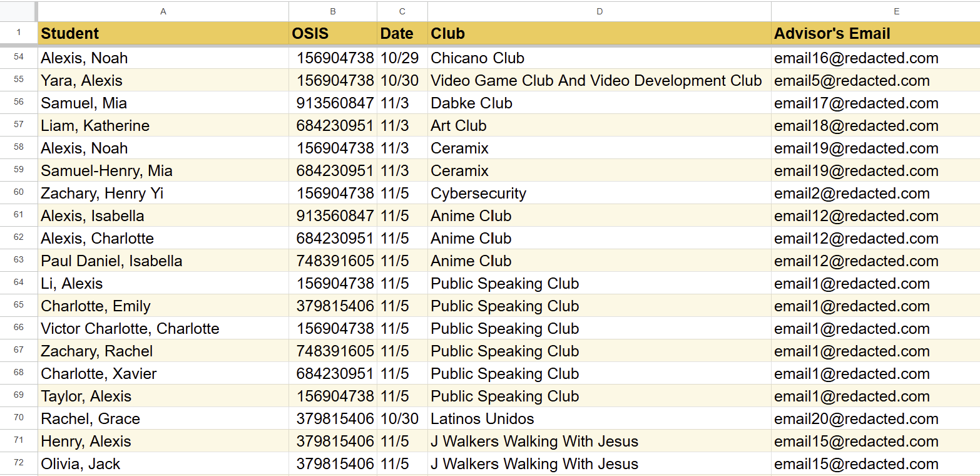Select 'email19@redacted.com' in row 58
This screenshot has width=980, height=476.
pos(875,148)
